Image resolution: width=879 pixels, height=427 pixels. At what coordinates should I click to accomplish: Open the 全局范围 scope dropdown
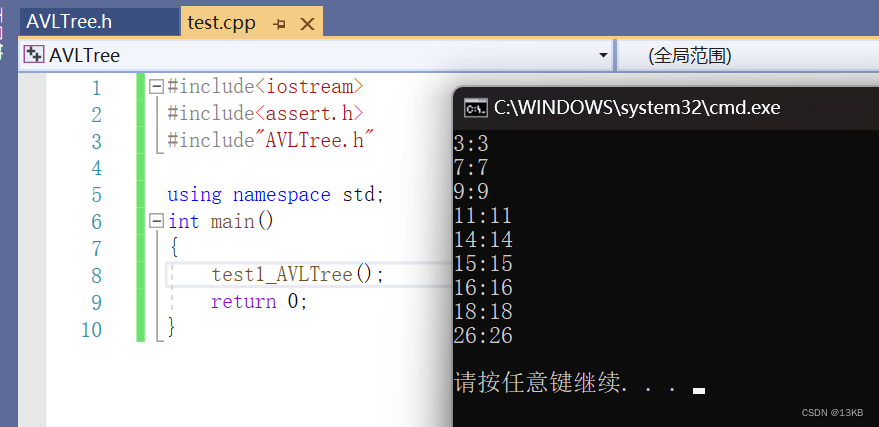click(x=748, y=55)
